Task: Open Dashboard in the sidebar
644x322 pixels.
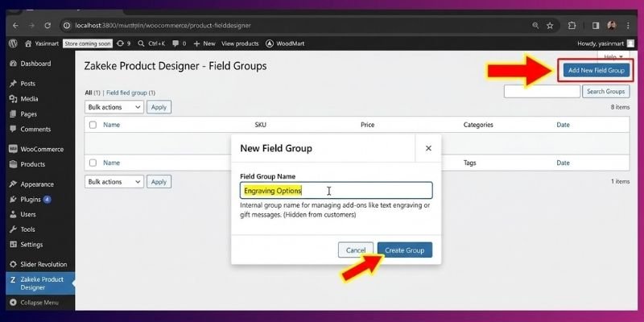Action: point(37,64)
